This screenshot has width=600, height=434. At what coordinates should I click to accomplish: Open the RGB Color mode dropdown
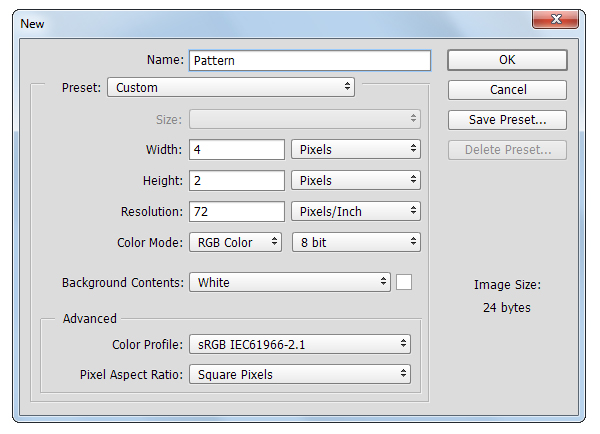click(236, 242)
